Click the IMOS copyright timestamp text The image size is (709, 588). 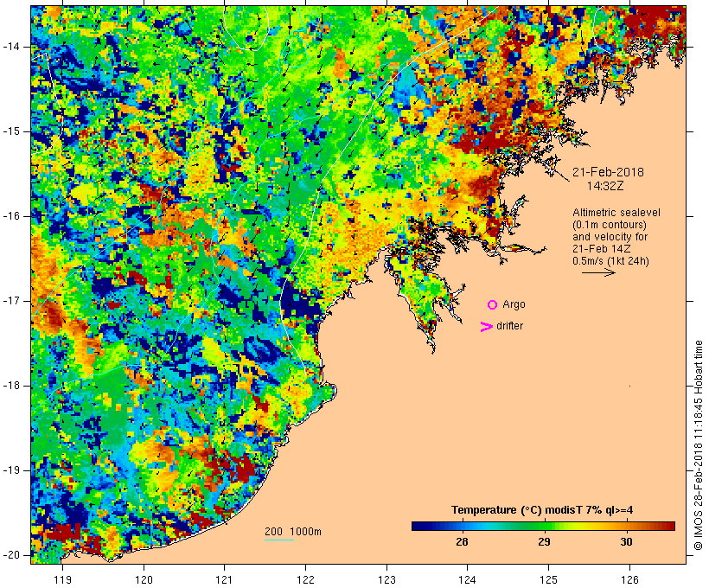click(699, 445)
